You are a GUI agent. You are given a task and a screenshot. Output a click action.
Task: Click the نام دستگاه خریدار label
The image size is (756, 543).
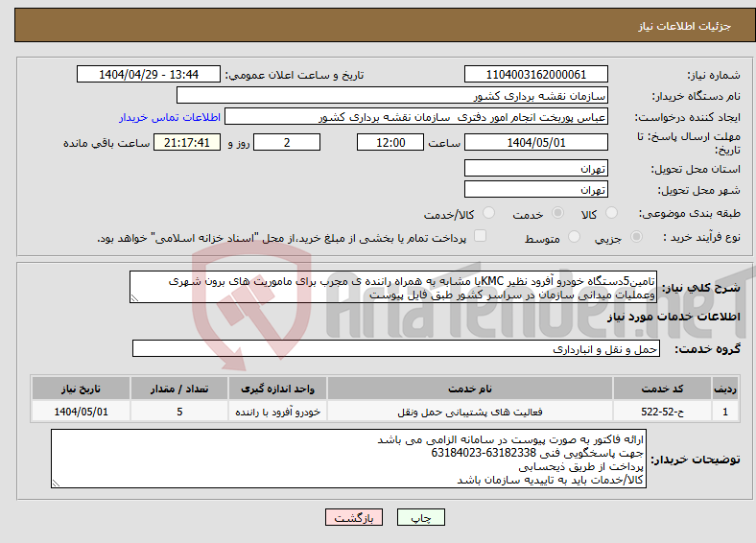[697, 97]
